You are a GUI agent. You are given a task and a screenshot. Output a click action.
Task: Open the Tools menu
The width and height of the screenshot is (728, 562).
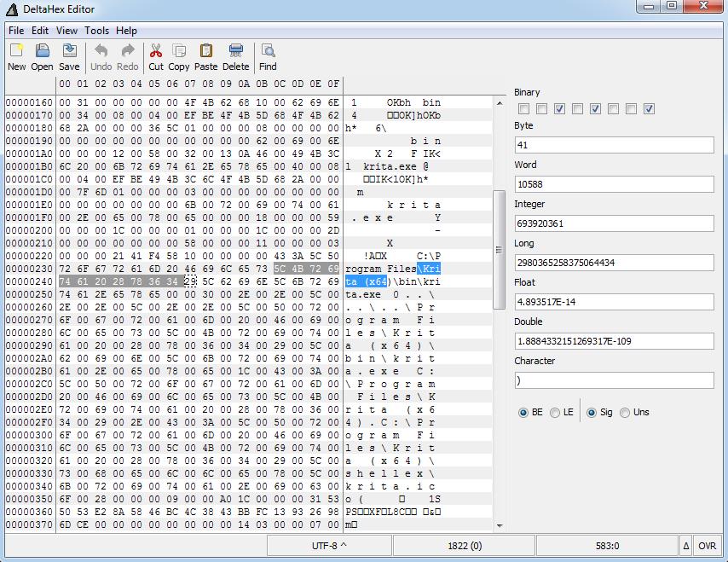tap(96, 31)
